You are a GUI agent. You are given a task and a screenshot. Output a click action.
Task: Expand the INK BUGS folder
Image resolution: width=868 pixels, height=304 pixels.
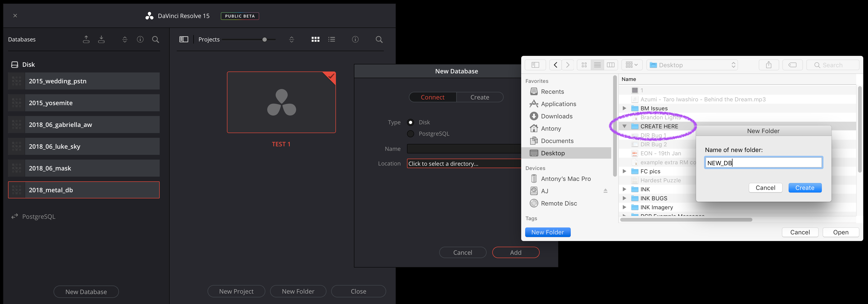tap(624, 198)
